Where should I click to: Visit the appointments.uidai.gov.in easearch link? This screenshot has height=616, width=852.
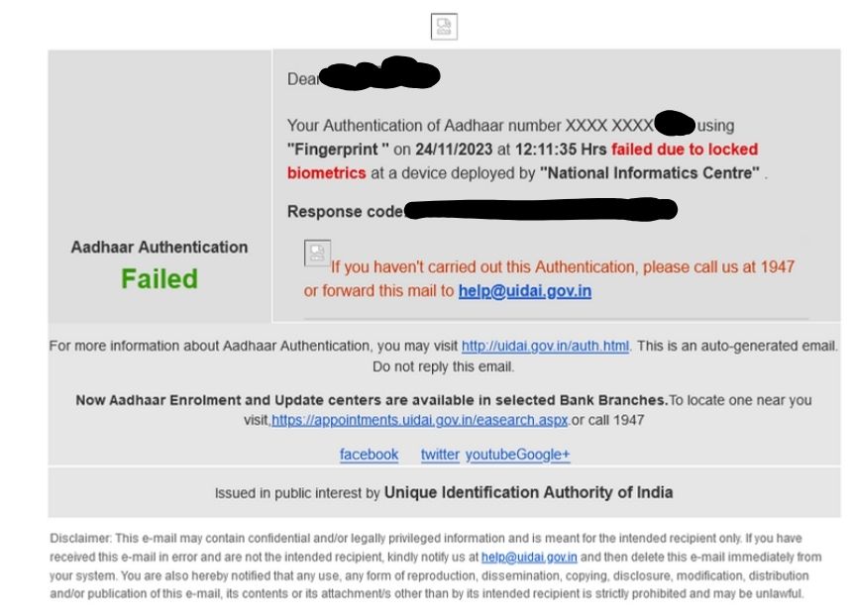pyautogui.click(x=419, y=421)
